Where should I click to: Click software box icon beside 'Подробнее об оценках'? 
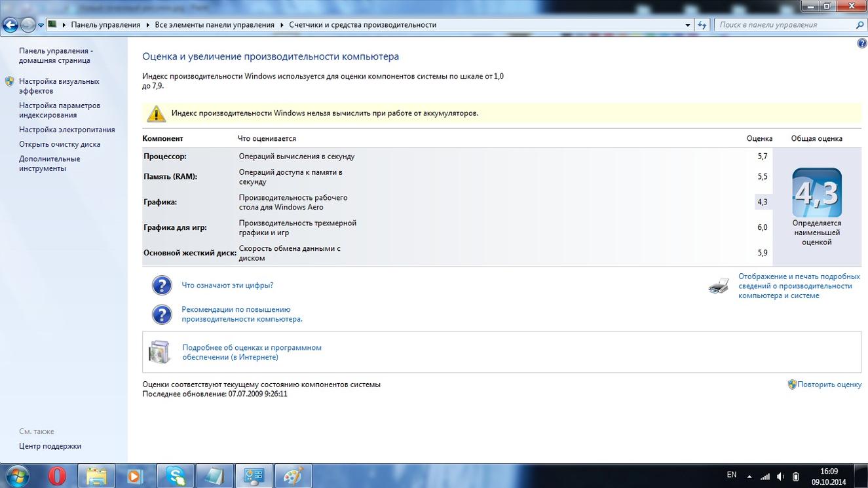pyautogui.click(x=160, y=352)
